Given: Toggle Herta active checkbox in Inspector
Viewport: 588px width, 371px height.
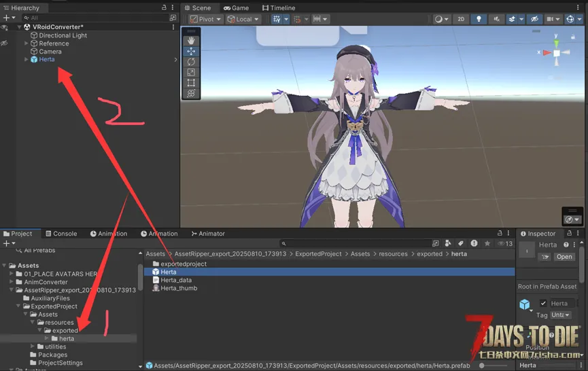Looking at the screenshot, I should coord(543,303).
